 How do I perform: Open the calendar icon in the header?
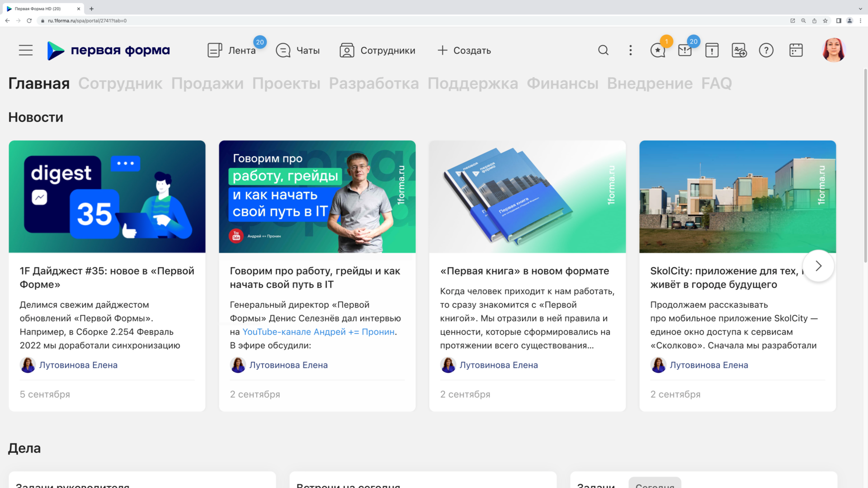pyautogui.click(x=796, y=50)
